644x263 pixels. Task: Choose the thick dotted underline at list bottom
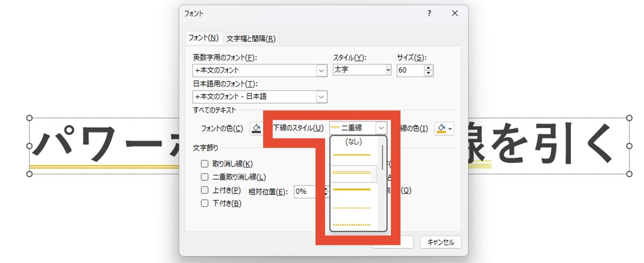click(x=352, y=224)
